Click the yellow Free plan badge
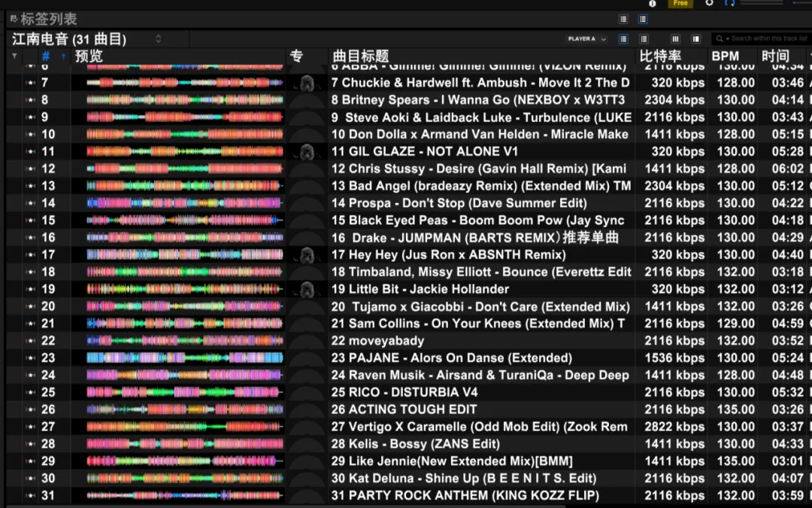Screen dimensions: 812x508 [680, 3]
